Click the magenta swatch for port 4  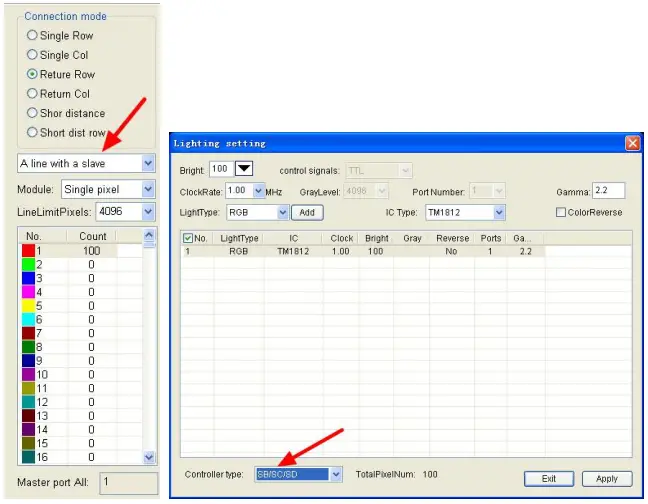[x=28, y=292]
